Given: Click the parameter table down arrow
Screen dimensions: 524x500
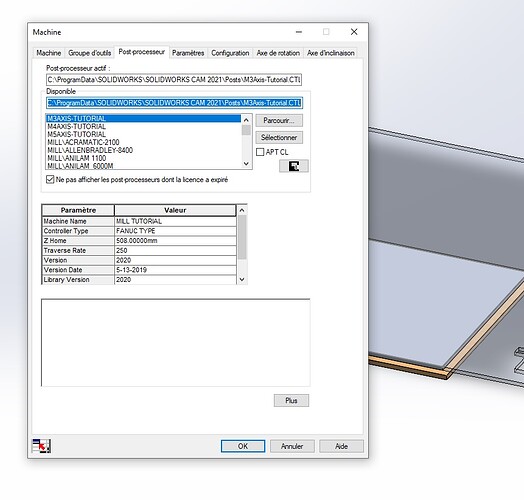Looking at the screenshot, I should [242, 279].
